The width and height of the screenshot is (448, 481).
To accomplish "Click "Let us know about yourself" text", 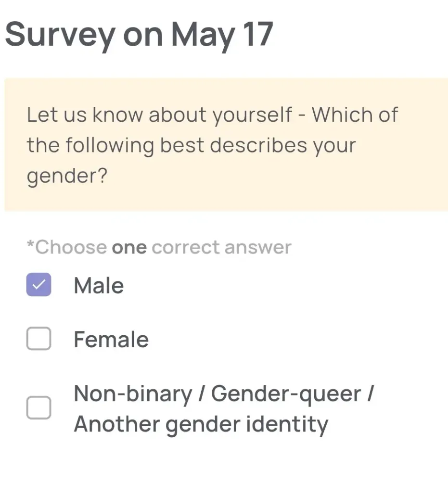I will [x=159, y=115].
